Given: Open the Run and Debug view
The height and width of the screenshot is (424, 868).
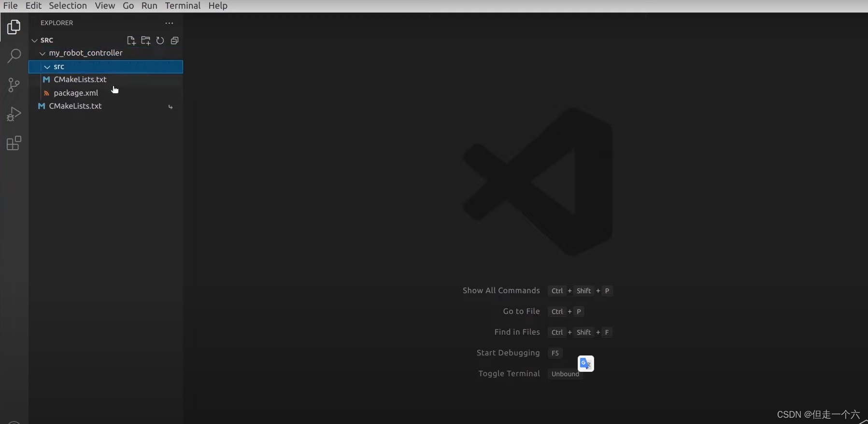Looking at the screenshot, I should 14,114.
